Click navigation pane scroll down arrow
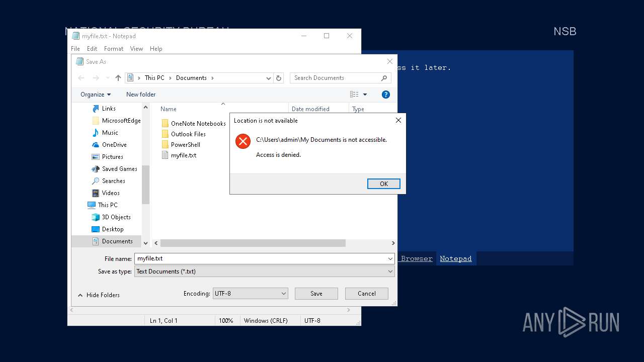This screenshot has width=644, height=362. tap(146, 243)
